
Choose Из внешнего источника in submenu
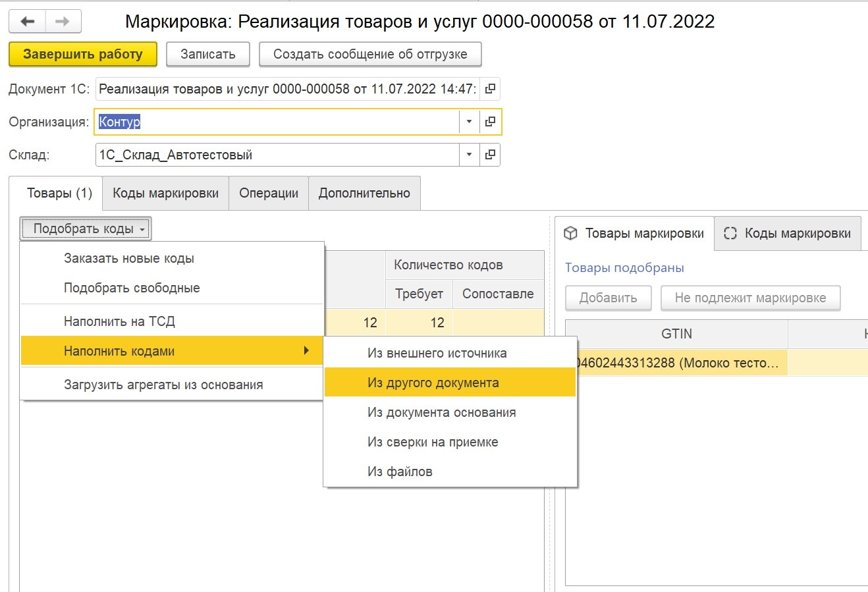pos(450,353)
